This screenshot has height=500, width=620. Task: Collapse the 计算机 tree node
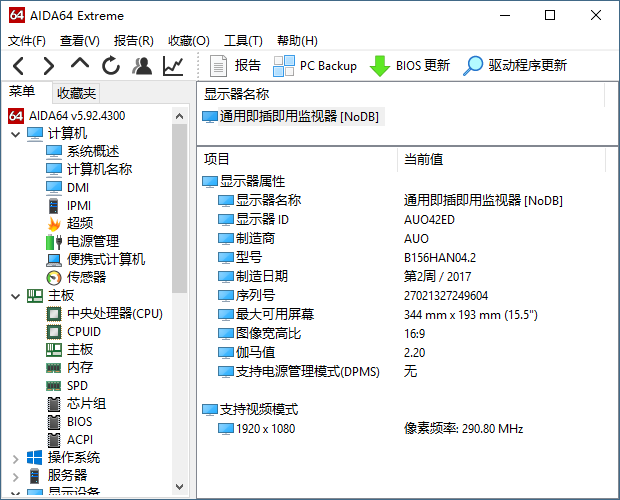point(16,134)
